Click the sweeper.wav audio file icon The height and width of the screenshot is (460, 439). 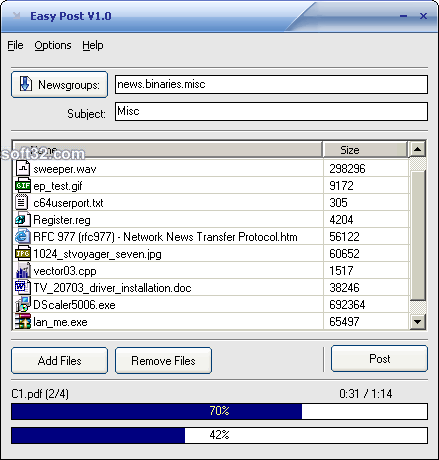[x=23, y=168]
